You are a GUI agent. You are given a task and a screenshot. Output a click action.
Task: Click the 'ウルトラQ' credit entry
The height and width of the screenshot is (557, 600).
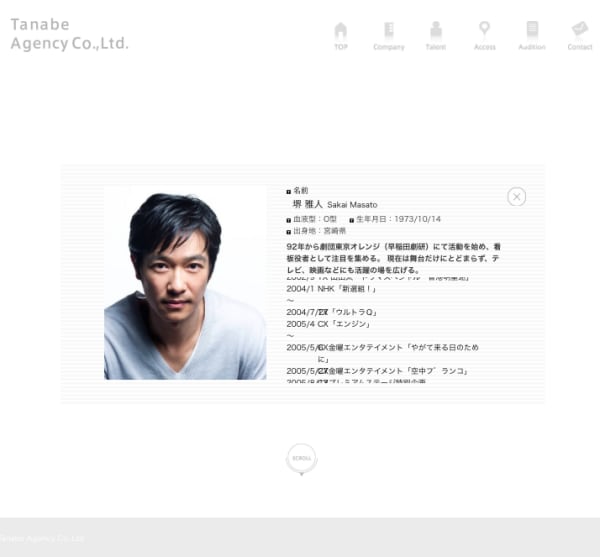[332, 312]
